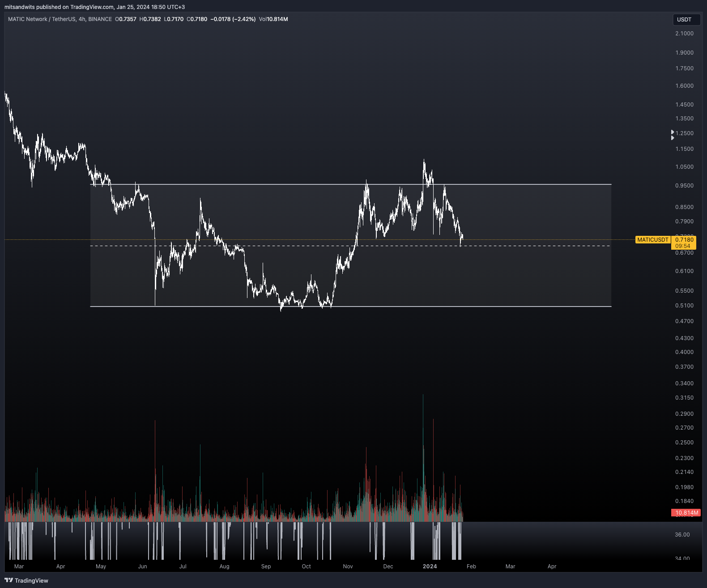
Task: Select the upper range line at 0.95
Action: click(x=351, y=184)
